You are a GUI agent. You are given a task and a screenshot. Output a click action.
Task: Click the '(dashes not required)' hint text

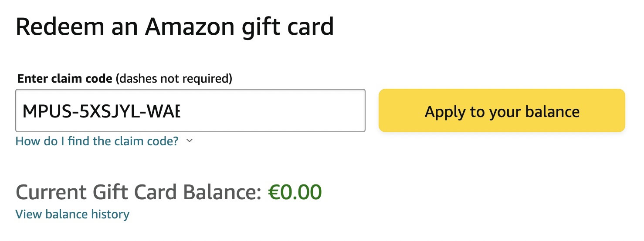174,79
